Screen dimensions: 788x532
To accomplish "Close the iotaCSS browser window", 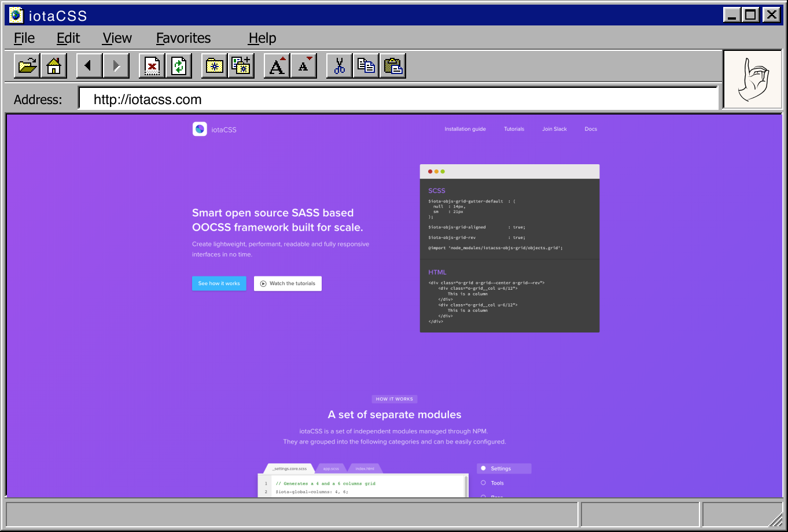I will [772, 15].
